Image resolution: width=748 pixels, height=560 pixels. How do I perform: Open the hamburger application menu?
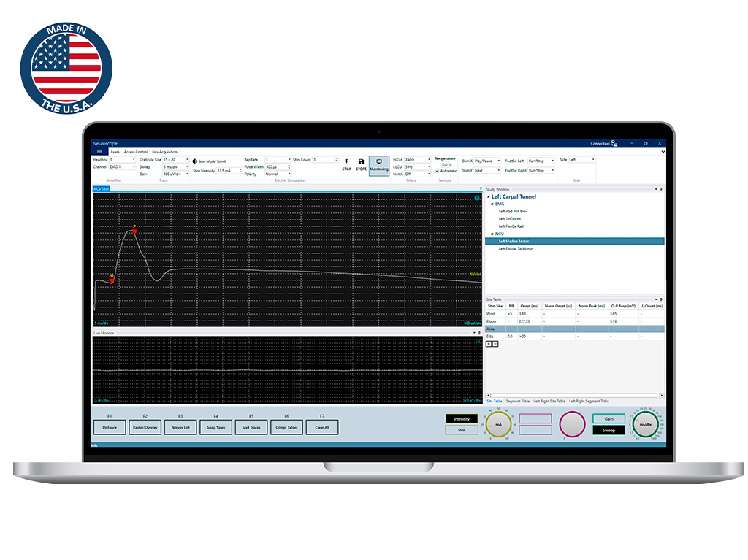pos(99,152)
